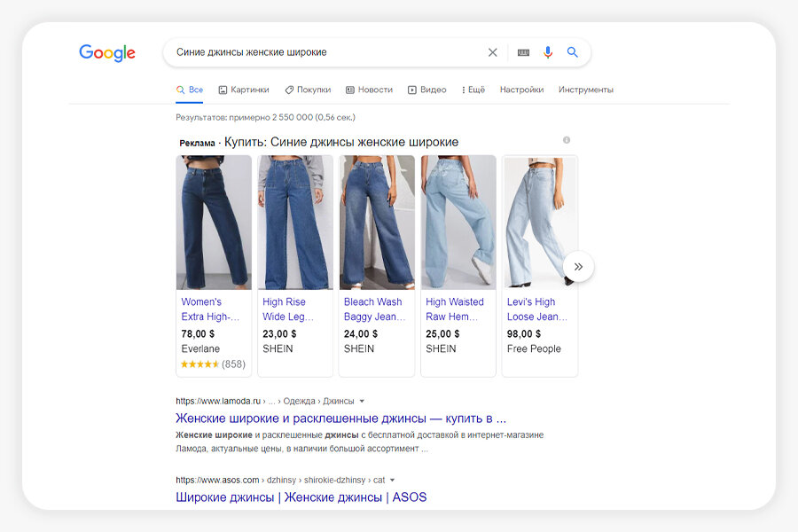798x532 pixels.
Task: Clear the search query with X icon
Action: click(x=493, y=52)
